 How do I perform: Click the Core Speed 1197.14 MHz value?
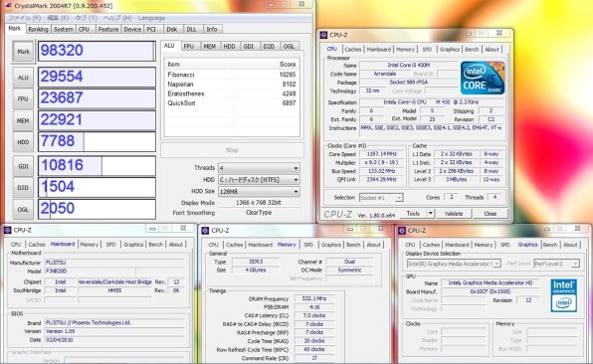382,154
